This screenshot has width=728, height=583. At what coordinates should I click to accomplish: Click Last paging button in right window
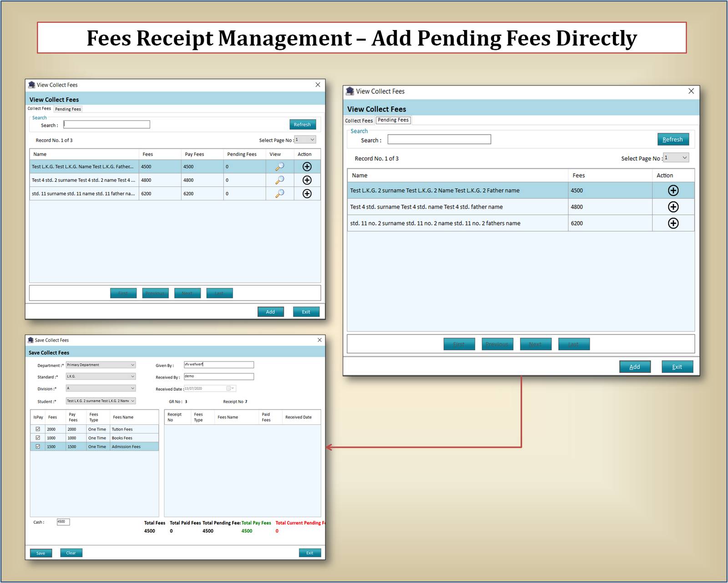click(574, 344)
